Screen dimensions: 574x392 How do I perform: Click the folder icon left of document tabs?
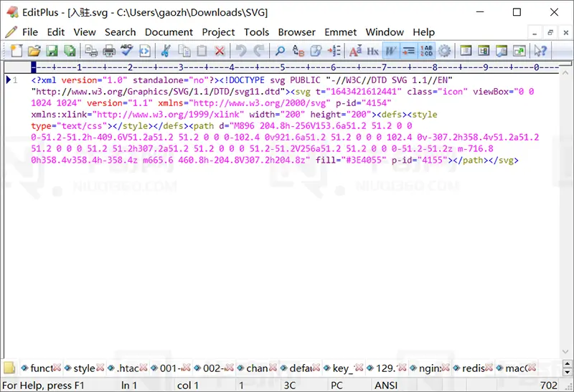pyautogui.click(x=9, y=368)
